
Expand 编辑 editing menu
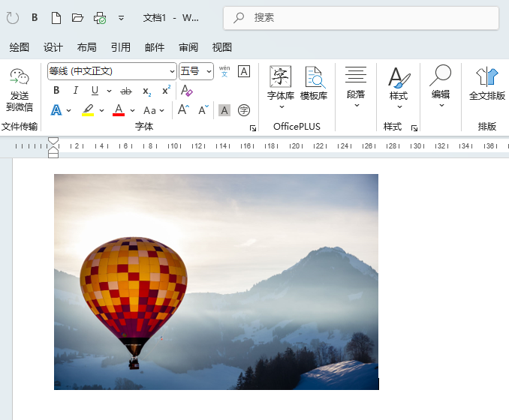[x=441, y=86]
